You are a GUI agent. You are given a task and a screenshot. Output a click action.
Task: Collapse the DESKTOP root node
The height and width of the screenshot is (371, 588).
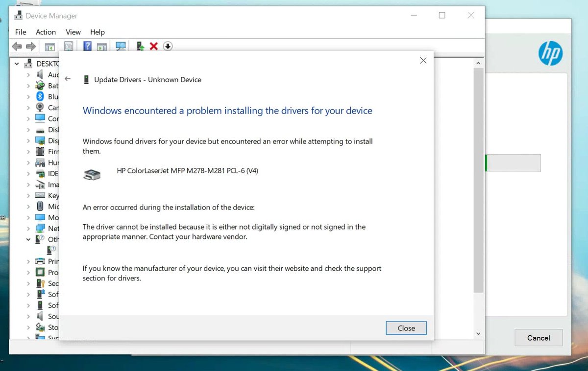(17, 64)
